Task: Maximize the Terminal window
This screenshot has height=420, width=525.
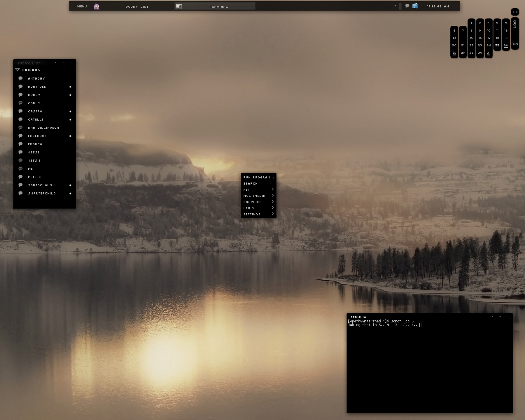Action: tap(500, 316)
